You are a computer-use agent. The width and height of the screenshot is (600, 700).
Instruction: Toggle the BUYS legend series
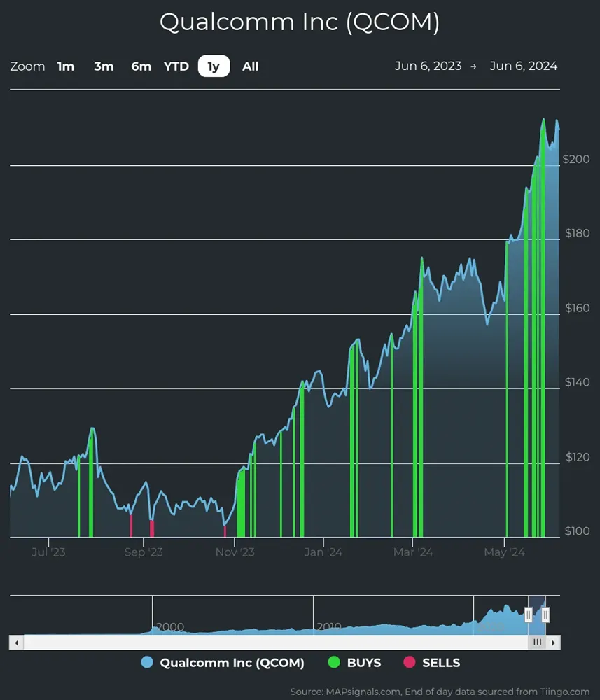(354, 662)
